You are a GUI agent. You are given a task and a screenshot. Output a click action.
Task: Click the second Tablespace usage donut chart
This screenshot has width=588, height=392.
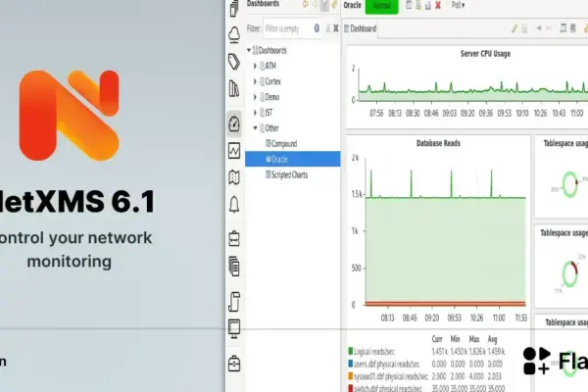(570, 273)
